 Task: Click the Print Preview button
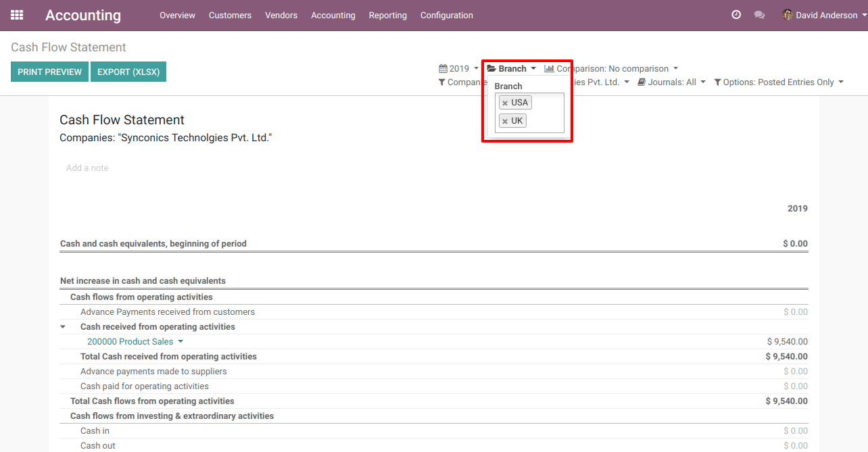[49, 72]
